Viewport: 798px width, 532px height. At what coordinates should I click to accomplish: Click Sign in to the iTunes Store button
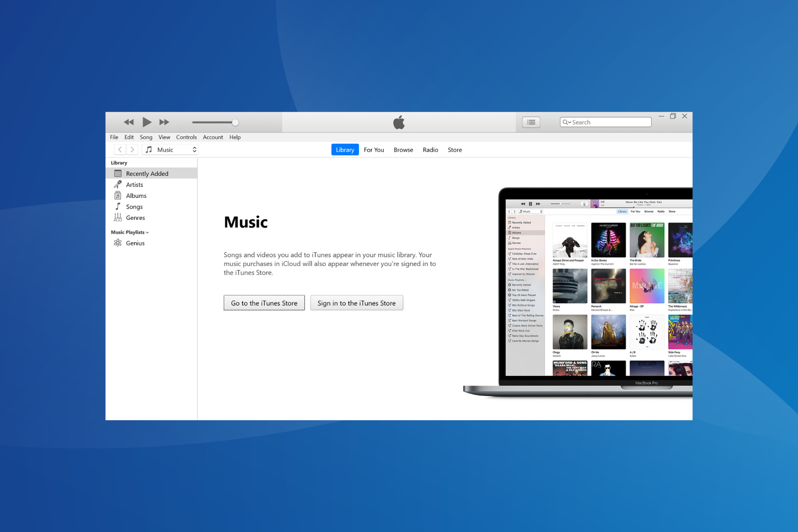point(356,303)
